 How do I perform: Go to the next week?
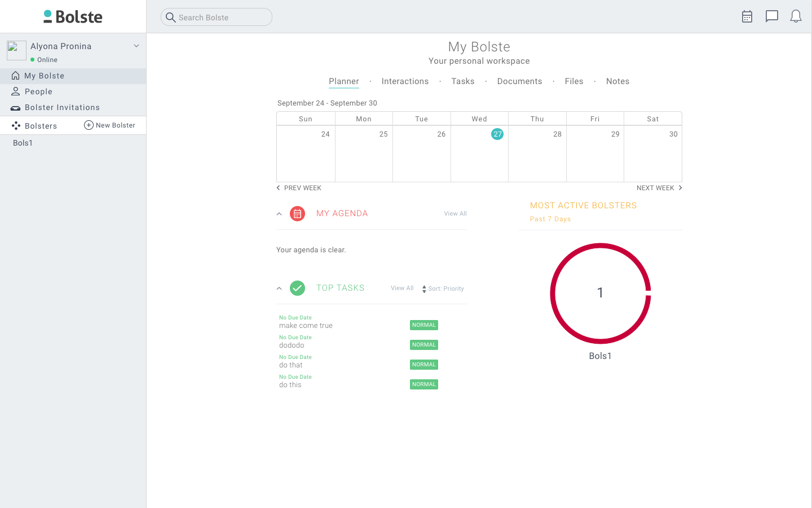click(x=659, y=188)
